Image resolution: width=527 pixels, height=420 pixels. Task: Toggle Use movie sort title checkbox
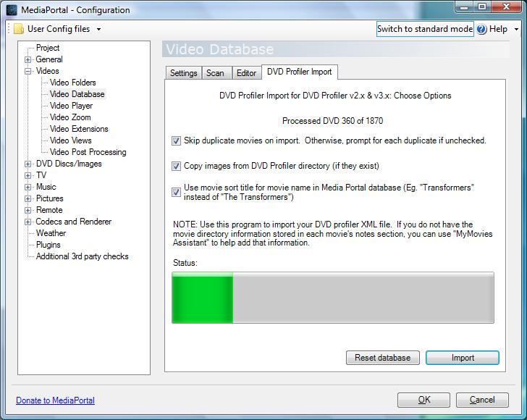pos(177,192)
